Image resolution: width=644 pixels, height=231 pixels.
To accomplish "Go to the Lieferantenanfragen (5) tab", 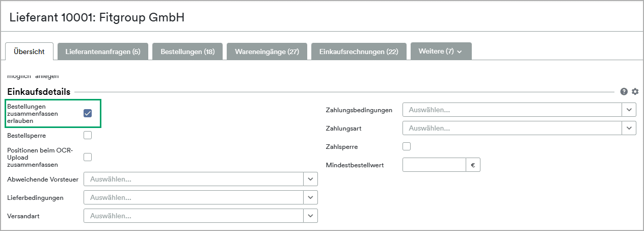I will (102, 52).
